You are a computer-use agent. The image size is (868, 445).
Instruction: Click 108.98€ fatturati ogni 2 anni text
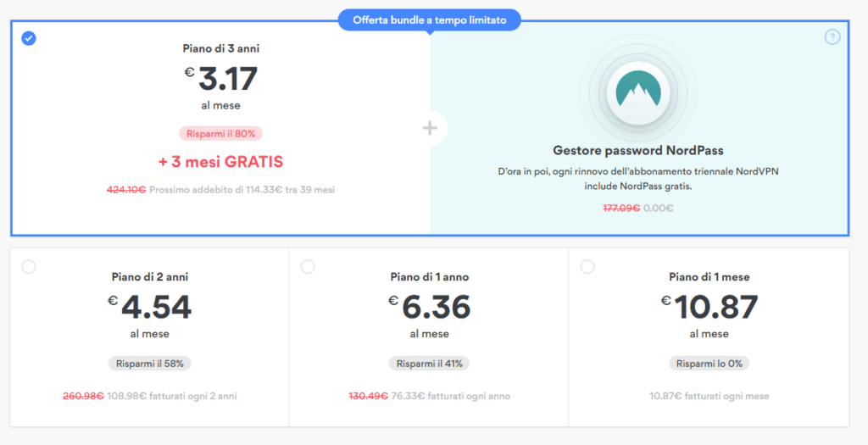[x=171, y=397]
